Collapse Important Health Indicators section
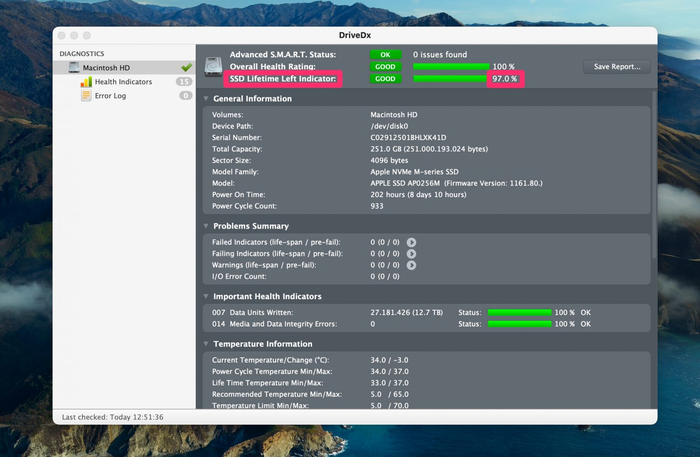 coord(206,296)
